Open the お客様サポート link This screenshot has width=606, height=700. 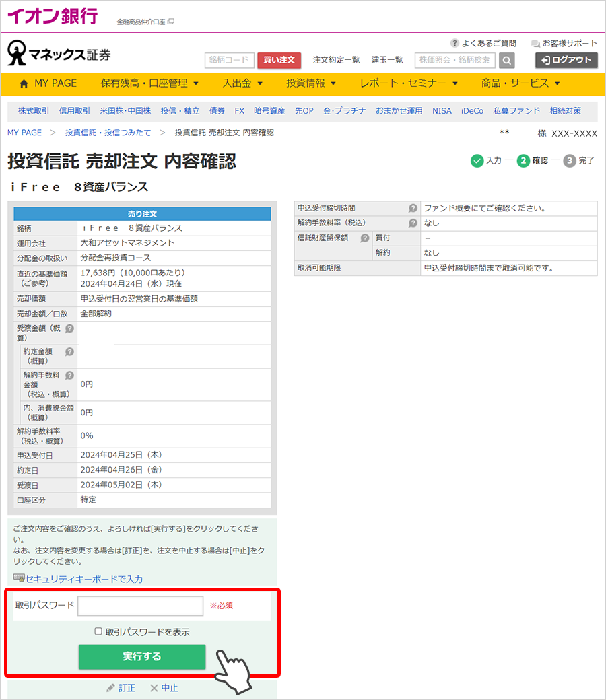(x=570, y=43)
